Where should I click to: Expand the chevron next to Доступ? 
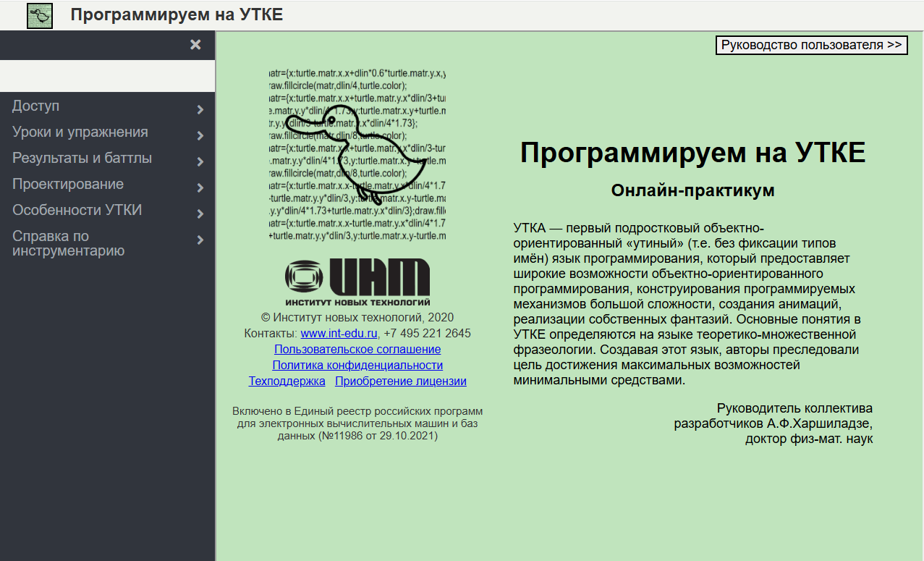pyautogui.click(x=200, y=110)
